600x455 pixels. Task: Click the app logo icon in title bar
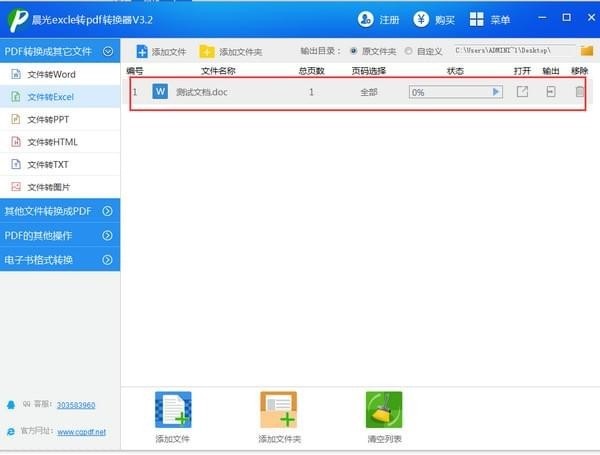click(x=18, y=20)
